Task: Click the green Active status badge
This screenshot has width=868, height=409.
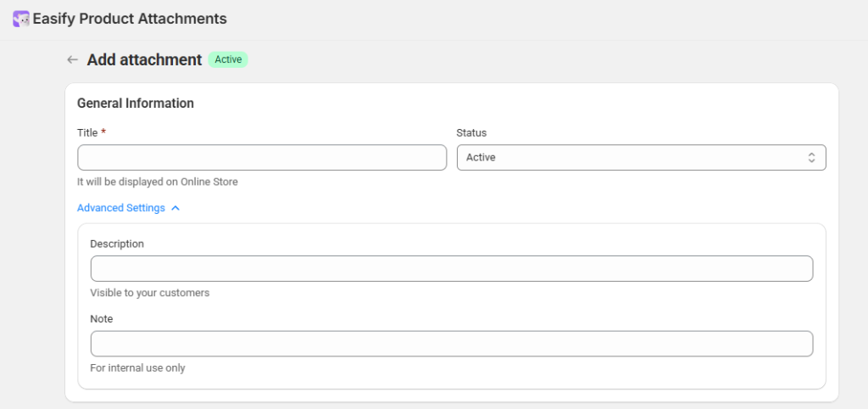Action: [x=228, y=59]
